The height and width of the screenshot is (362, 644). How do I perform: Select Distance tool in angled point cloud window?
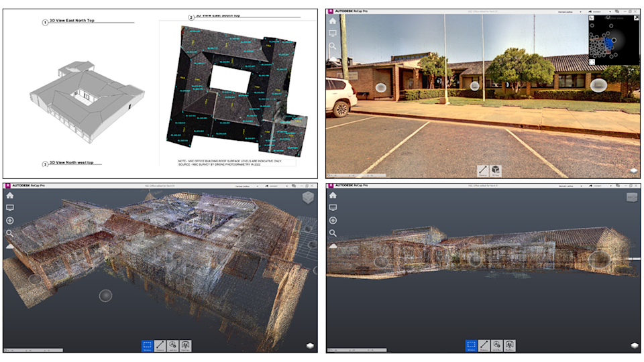click(x=160, y=346)
